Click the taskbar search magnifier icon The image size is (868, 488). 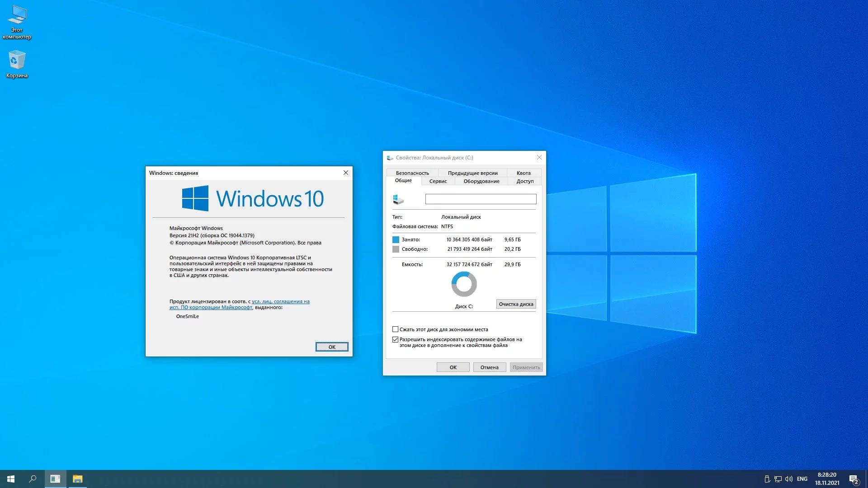tap(33, 479)
